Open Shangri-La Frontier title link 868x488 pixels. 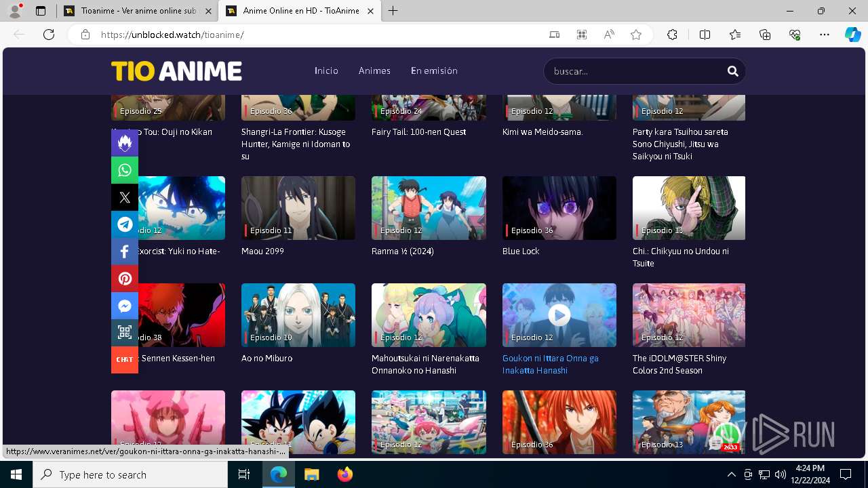click(296, 144)
